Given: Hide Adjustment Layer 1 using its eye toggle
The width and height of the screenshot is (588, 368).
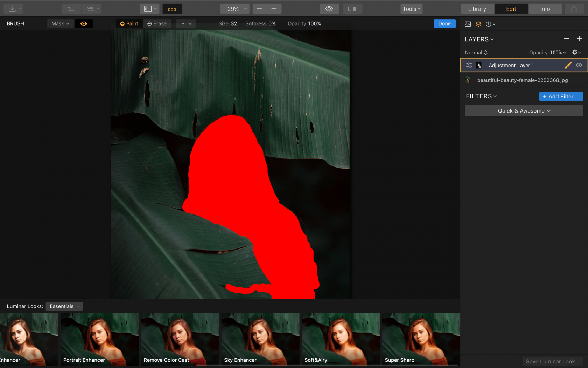Looking at the screenshot, I should (x=579, y=65).
